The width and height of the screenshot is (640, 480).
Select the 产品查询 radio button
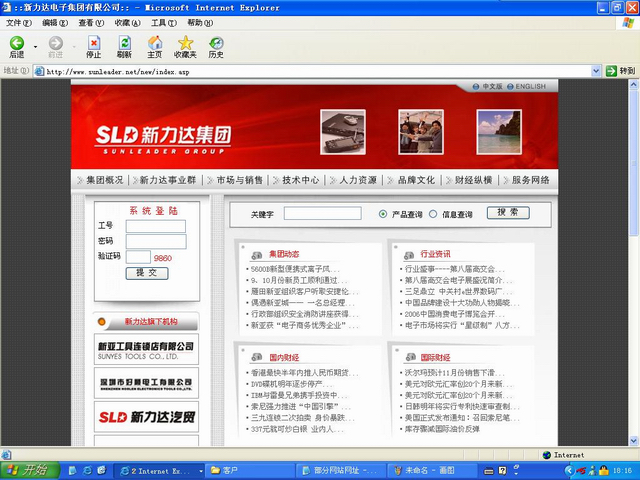[x=383, y=214]
